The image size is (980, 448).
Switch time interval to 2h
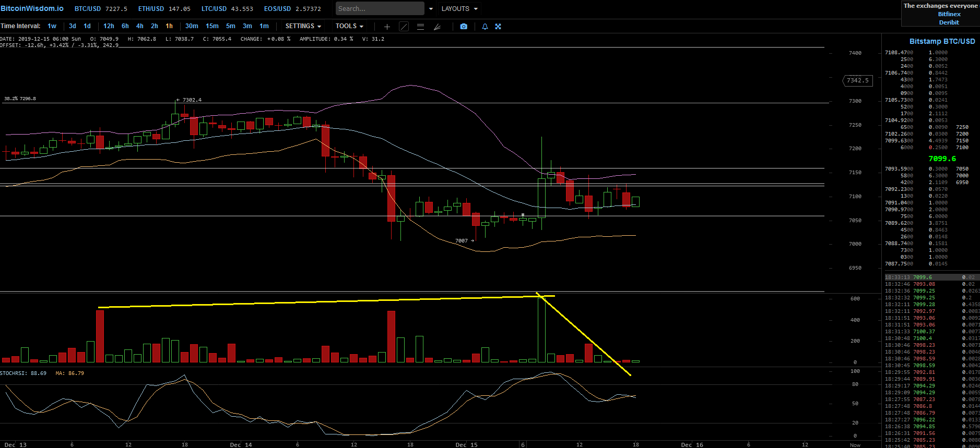[x=155, y=26]
